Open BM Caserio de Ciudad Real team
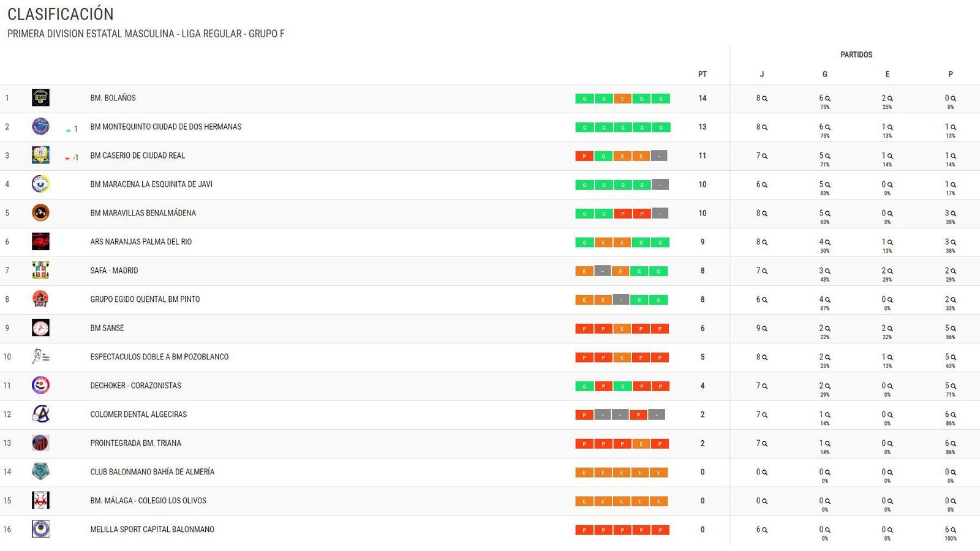Screen dimensions: 980x551 [137, 156]
